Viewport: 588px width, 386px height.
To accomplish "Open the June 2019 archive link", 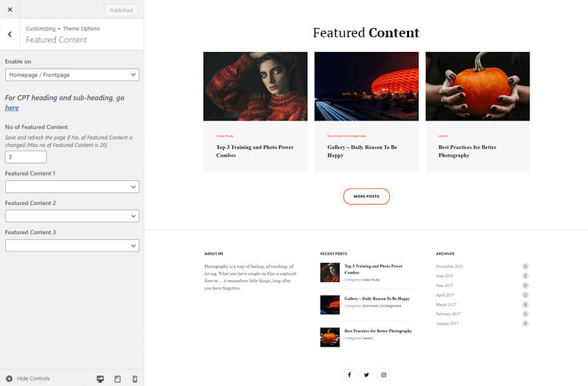I will (x=444, y=276).
